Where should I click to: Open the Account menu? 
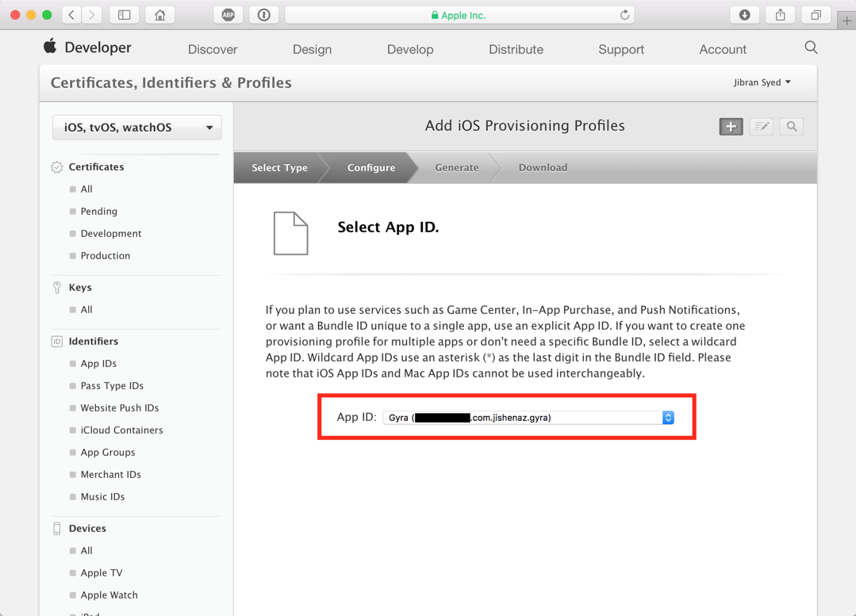click(x=723, y=49)
